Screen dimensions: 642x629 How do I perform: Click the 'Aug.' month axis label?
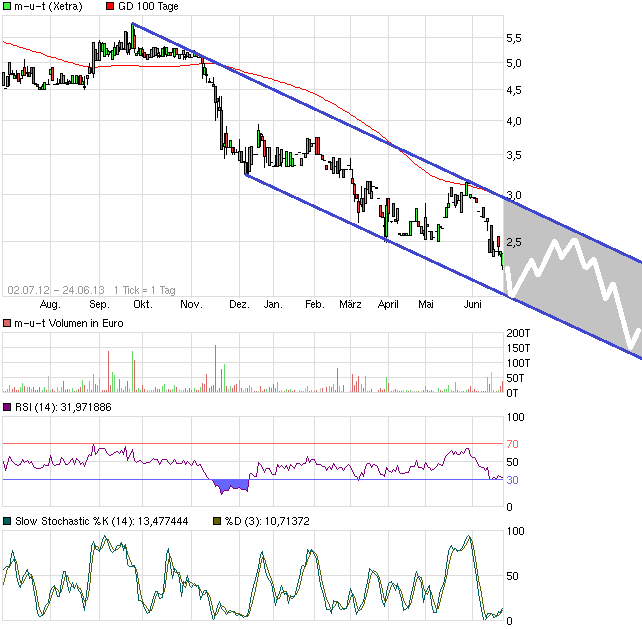click(49, 303)
